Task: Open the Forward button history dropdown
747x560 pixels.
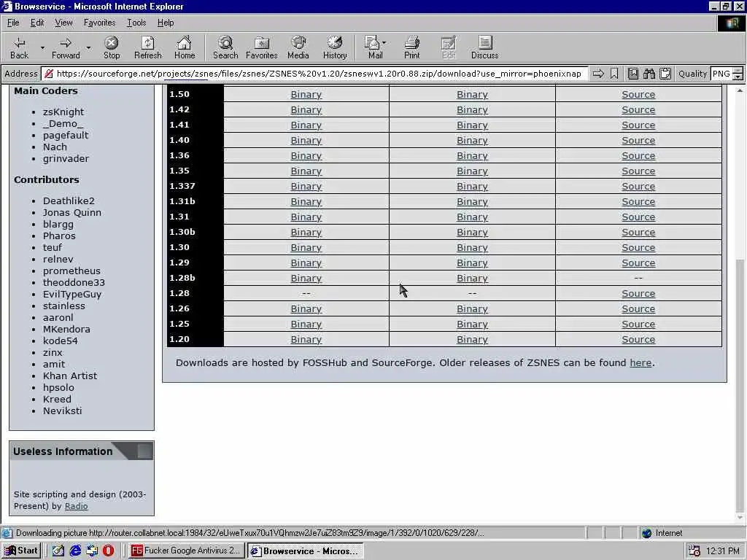Action: [88, 47]
